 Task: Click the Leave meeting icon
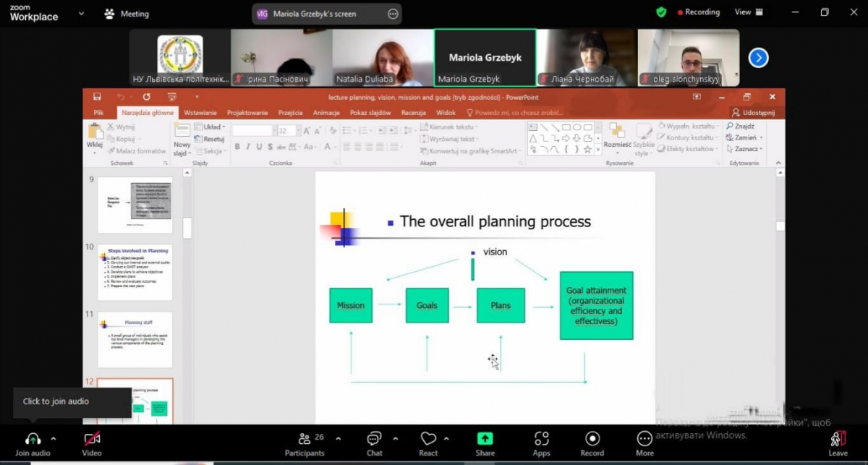click(x=838, y=439)
